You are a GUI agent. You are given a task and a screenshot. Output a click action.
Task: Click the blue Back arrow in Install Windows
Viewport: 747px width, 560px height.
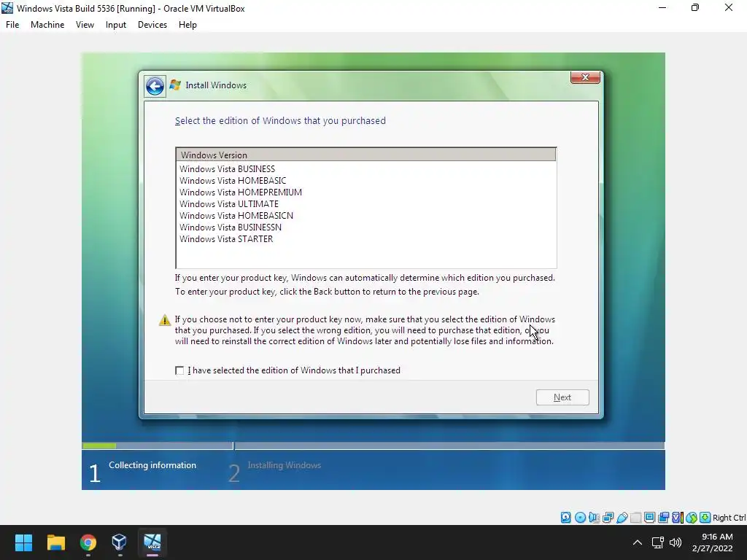[155, 86]
